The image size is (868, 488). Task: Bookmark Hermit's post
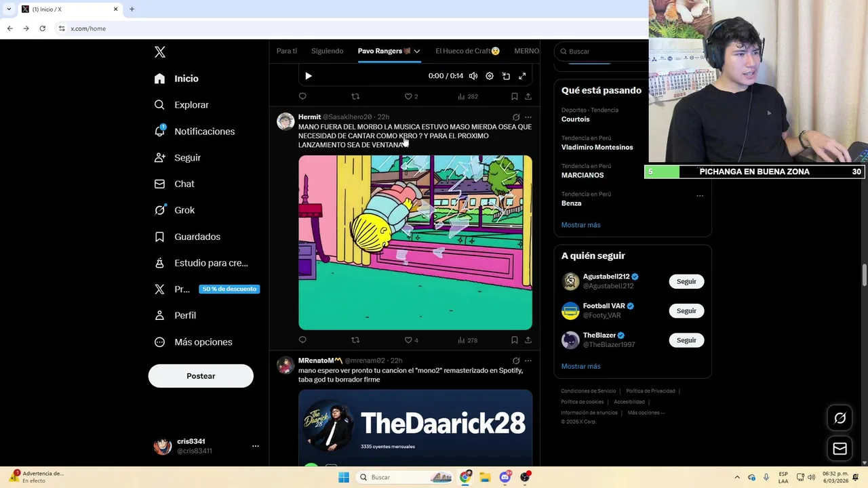pos(515,340)
